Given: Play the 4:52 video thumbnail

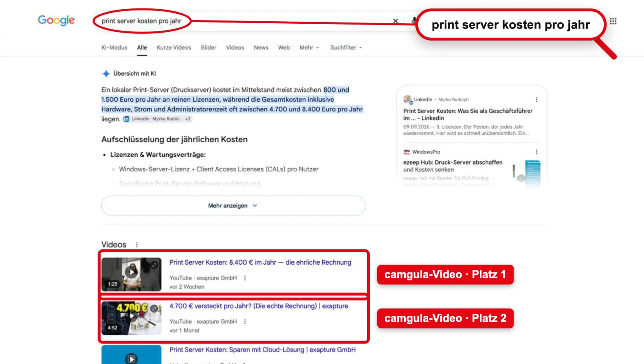Looking at the screenshot, I should 131,318.
